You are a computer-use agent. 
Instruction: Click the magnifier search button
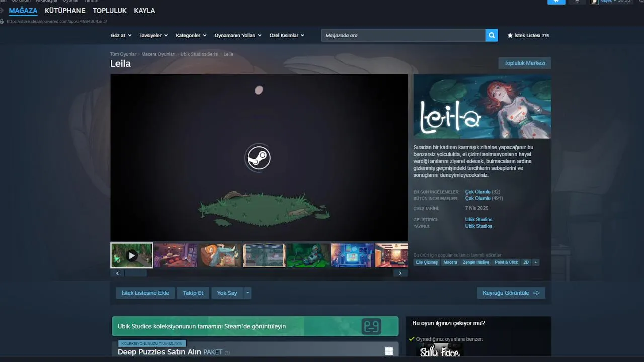coord(492,35)
